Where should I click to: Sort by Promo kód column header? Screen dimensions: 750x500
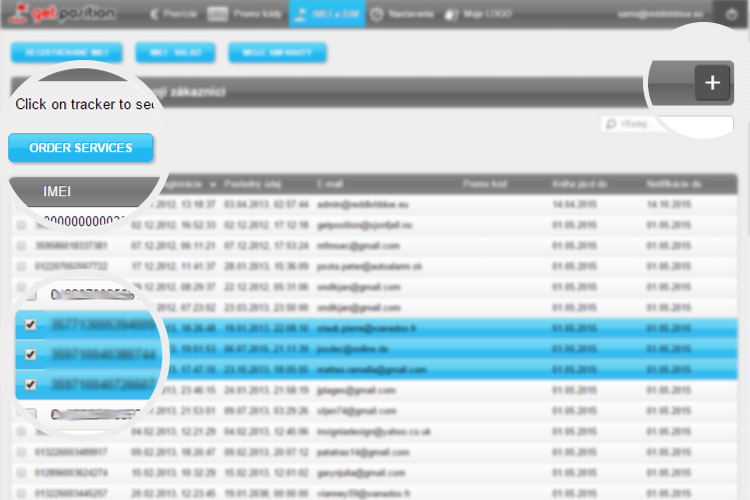coord(485,184)
